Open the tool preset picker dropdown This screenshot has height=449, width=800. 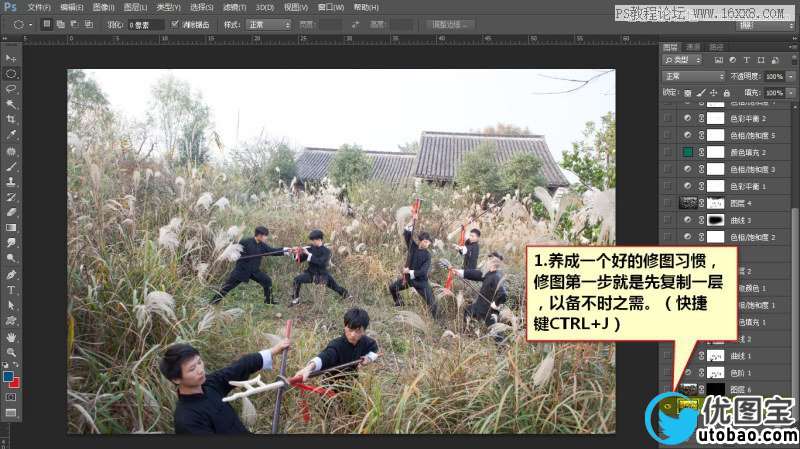31,24
